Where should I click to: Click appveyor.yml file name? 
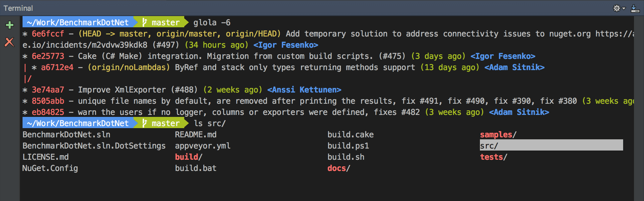pos(203,146)
